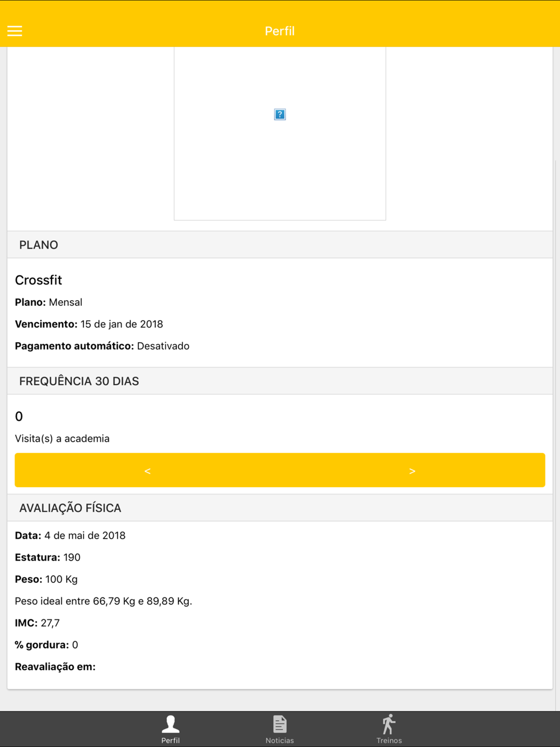Click the Perfil title in header
The height and width of the screenshot is (747, 560).
(x=279, y=31)
